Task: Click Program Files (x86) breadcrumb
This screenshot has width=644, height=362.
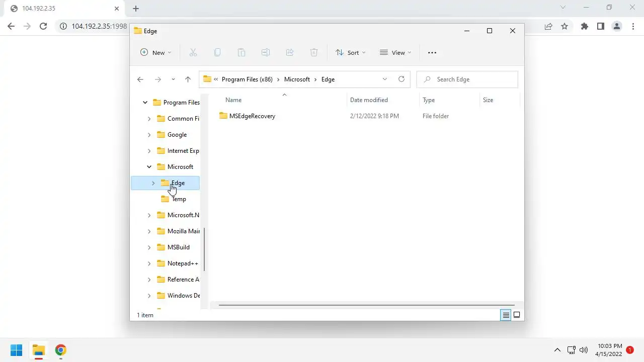Action: tap(247, 79)
